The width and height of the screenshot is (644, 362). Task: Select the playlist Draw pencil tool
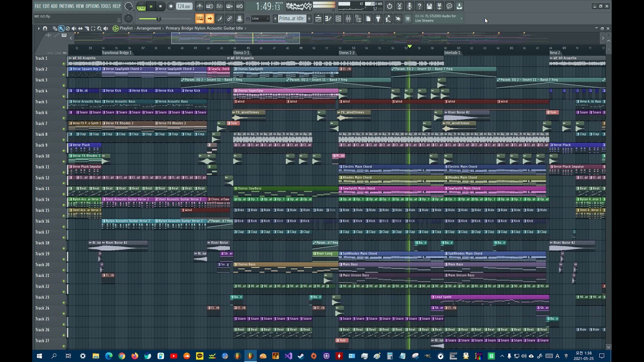tap(55, 29)
